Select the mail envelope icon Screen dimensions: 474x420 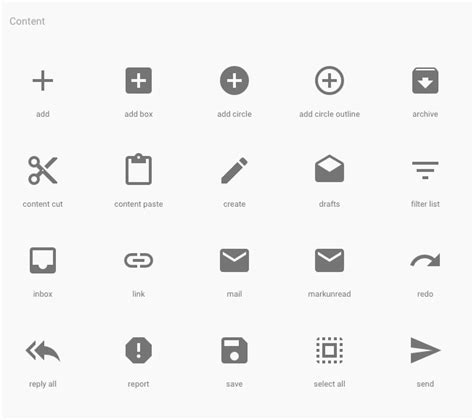(234, 260)
